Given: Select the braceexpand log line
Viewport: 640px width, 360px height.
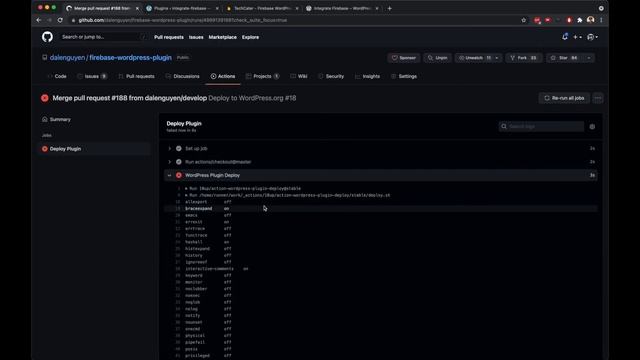Looking at the screenshot, I should 380,209.
